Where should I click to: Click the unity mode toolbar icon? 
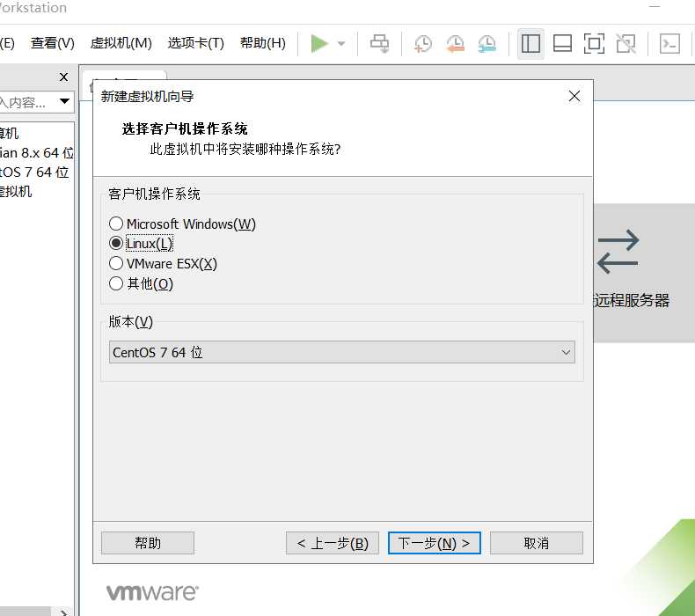coord(625,43)
